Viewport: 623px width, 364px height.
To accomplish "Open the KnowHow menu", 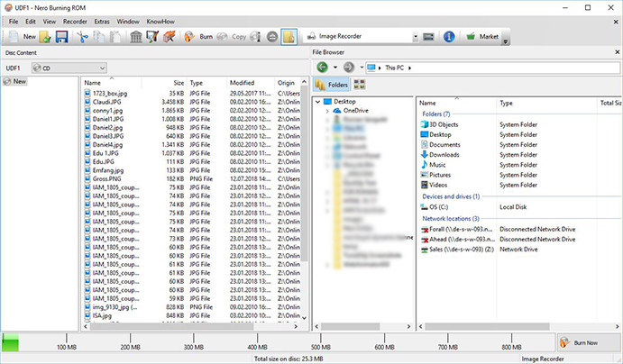I will 160,22.
